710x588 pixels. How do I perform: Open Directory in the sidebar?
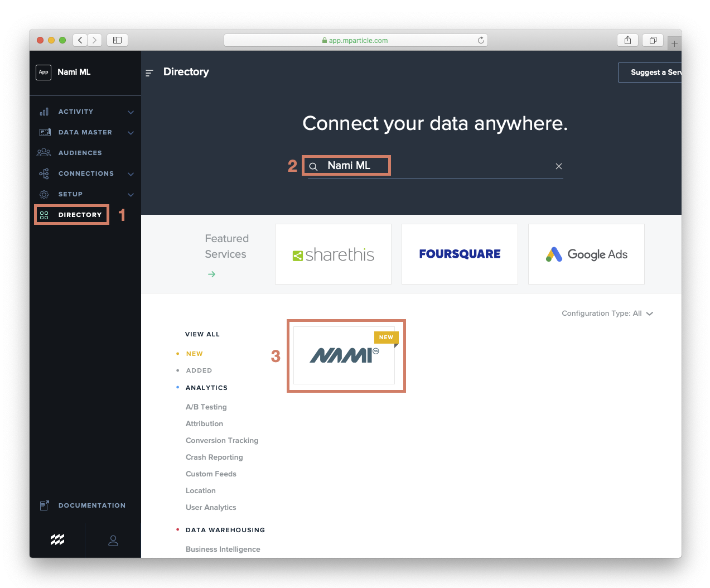pos(80,215)
